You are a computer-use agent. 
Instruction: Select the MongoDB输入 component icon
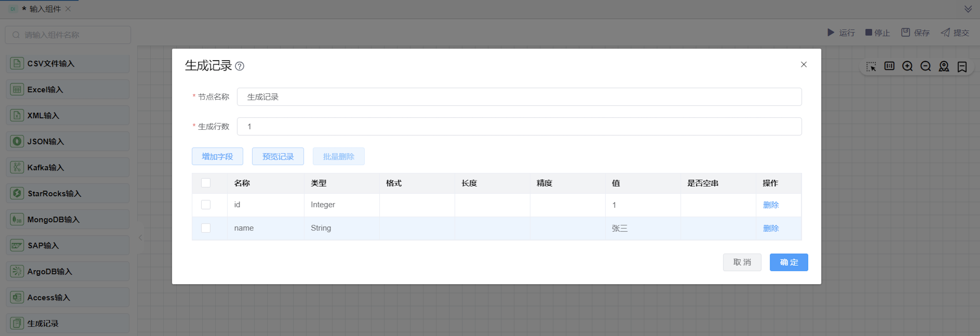(x=17, y=219)
